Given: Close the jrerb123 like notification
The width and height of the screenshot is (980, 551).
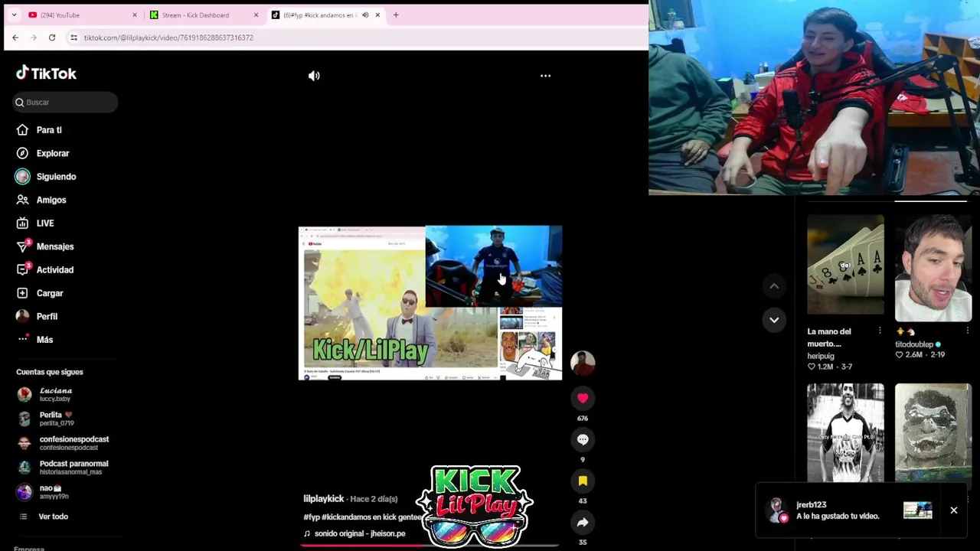Looking at the screenshot, I should pyautogui.click(x=954, y=510).
